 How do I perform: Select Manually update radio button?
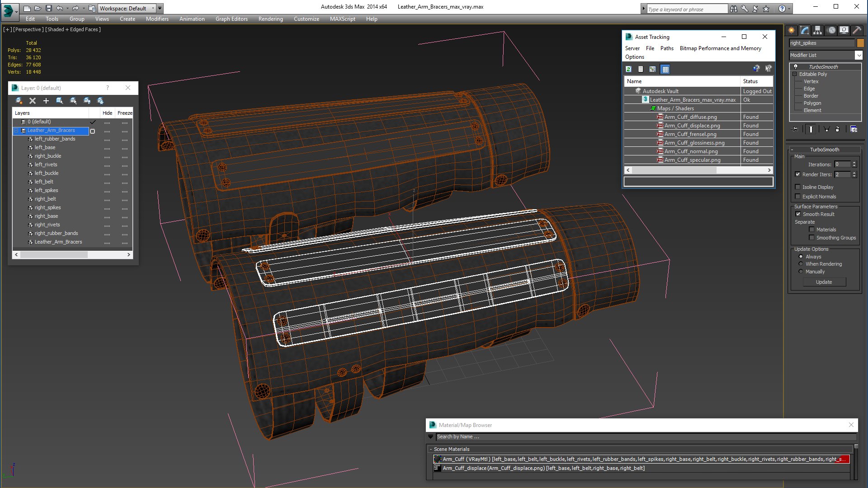pos(801,272)
